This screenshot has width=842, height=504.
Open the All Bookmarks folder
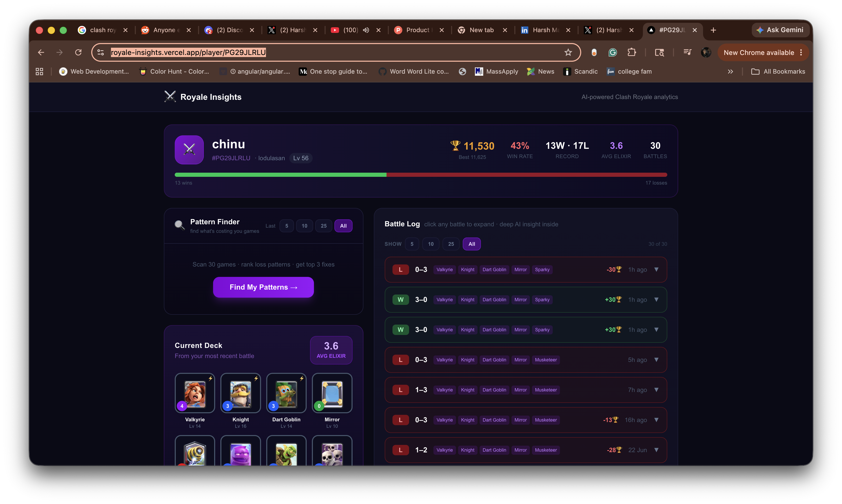pos(778,71)
